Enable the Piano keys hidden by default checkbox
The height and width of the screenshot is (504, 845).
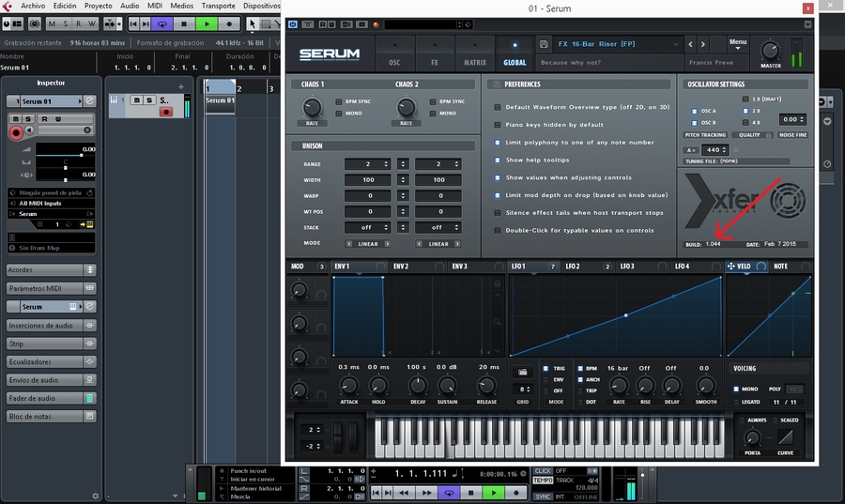coord(498,124)
